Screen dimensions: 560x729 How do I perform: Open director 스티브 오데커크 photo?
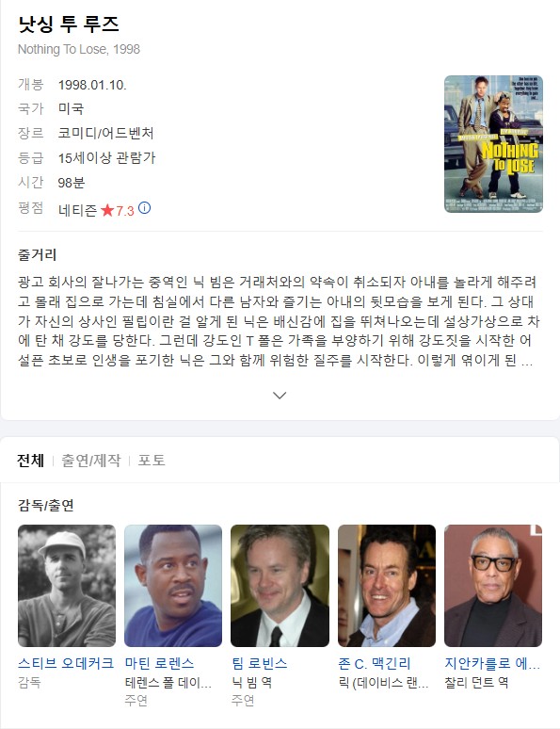67,586
